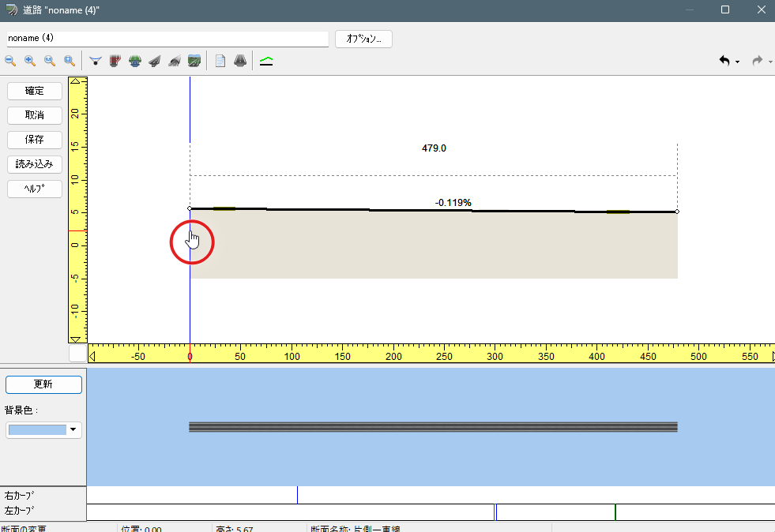Maximize the road editor window
This screenshot has width=775, height=532.
tap(725, 10)
